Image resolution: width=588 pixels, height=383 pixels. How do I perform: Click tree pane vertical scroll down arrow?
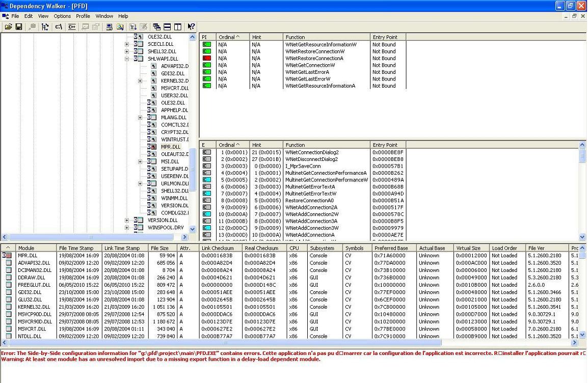193,229
